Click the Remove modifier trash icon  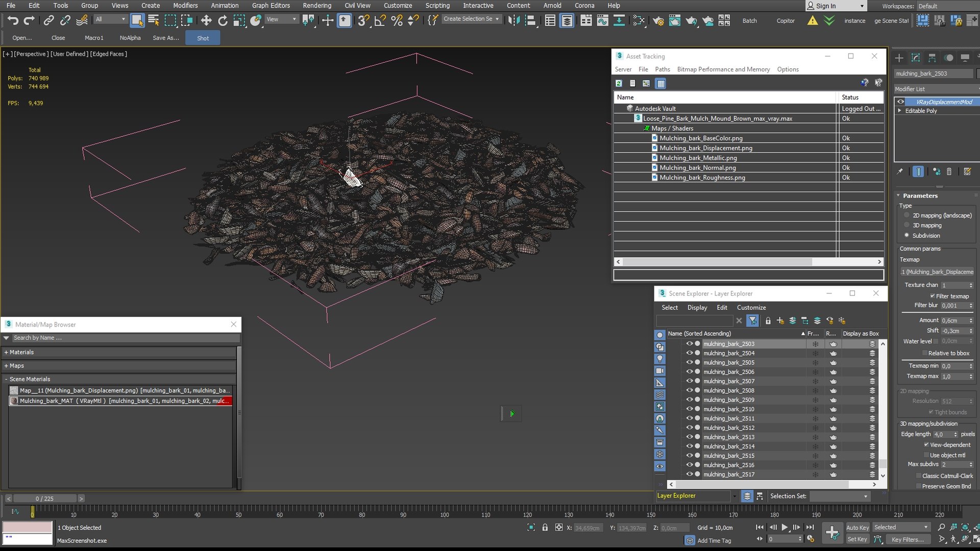(x=949, y=171)
